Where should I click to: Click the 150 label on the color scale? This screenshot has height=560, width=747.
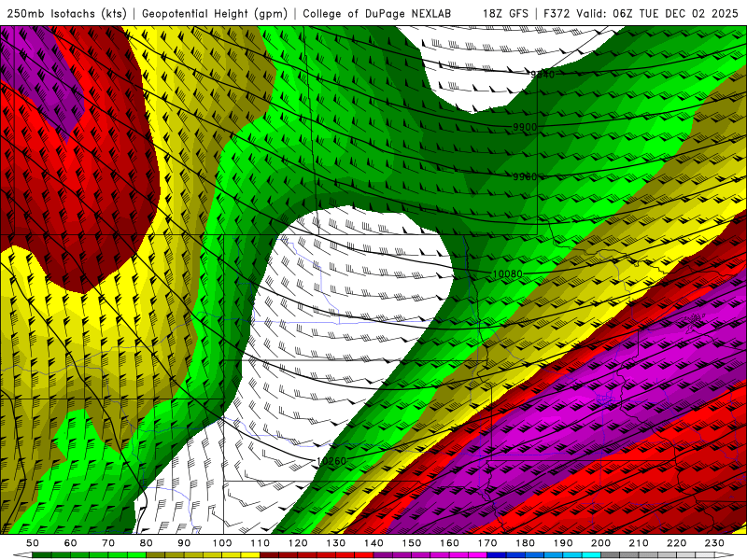coord(412,543)
